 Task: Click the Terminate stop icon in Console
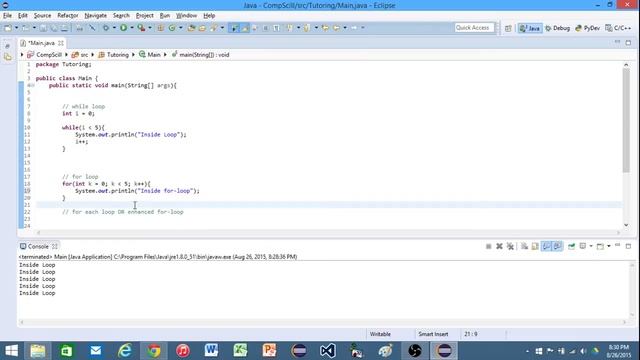coord(489,246)
